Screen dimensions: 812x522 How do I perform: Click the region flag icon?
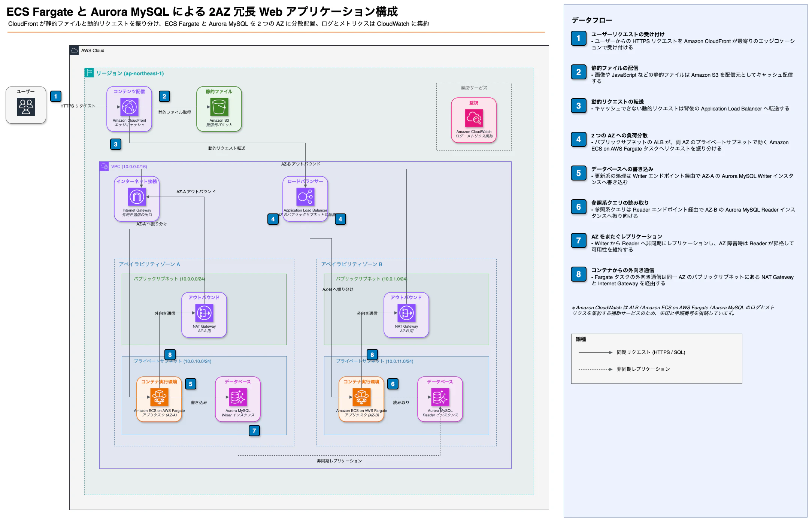[89, 73]
